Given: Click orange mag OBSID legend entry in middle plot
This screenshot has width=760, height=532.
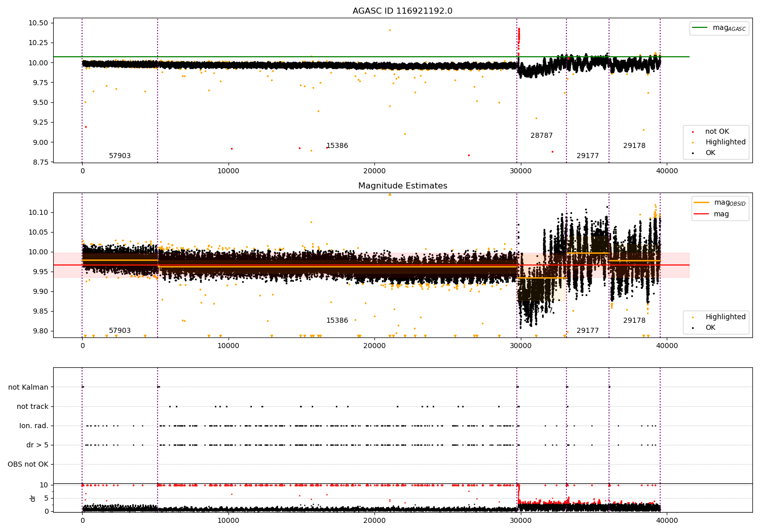Looking at the screenshot, I should click(702, 203).
